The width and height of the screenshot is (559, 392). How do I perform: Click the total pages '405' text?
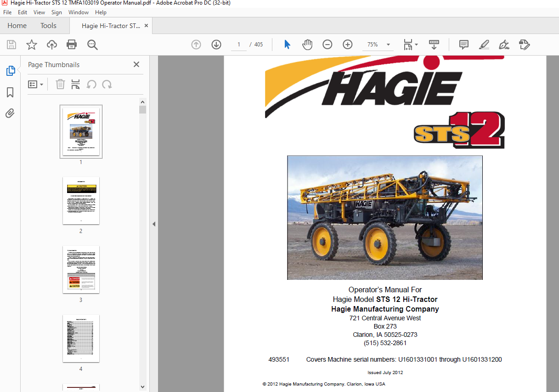pyautogui.click(x=259, y=45)
